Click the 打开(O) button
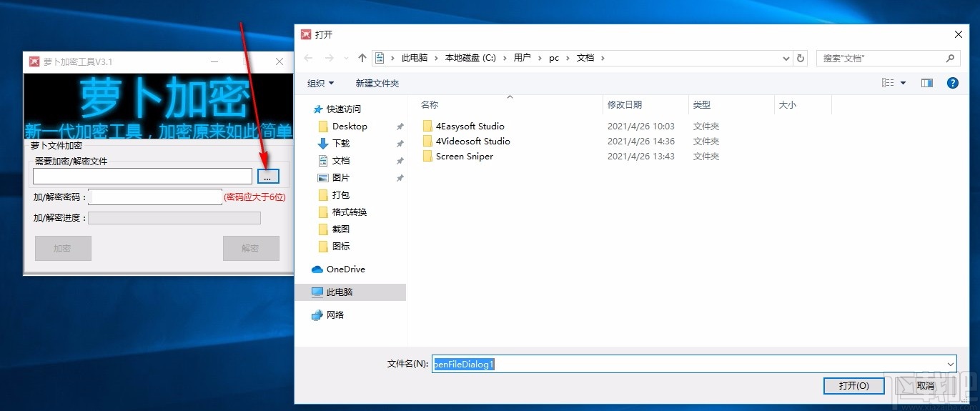The image size is (980, 411). pyautogui.click(x=854, y=385)
